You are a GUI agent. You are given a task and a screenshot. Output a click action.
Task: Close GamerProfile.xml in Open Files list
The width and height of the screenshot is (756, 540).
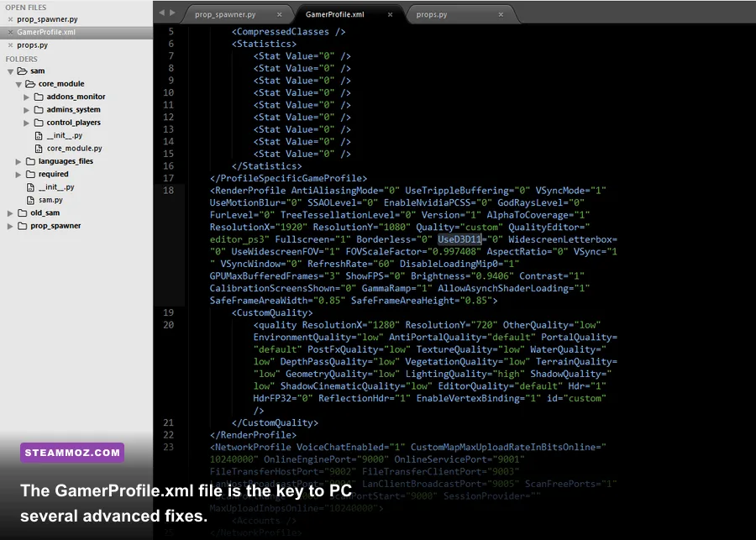pos(10,32)
